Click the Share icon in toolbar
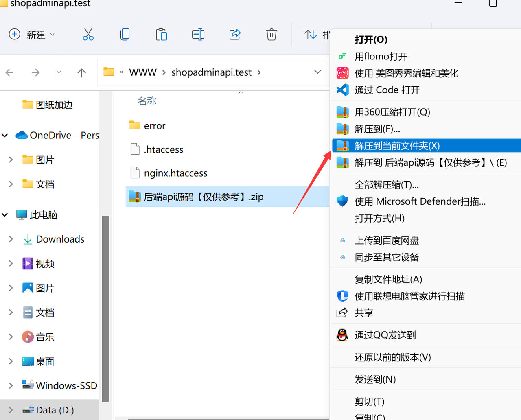This screenshot has height=420, width=521. (235, 35)
